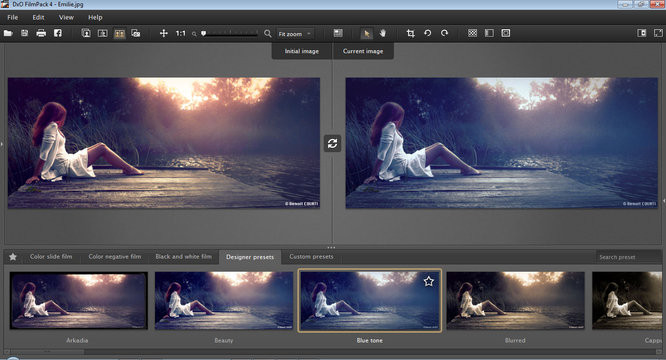Activate the Crop tool
Image resolution: width=666 pixels, height=360 pixels.
coord(411,33)
